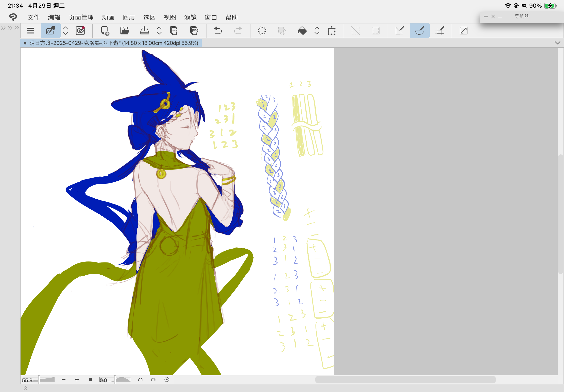Viewport: 564px width, 392px height.
Task: Open Clip Studio launcher spiral icon
Action: tap(80, 31)
